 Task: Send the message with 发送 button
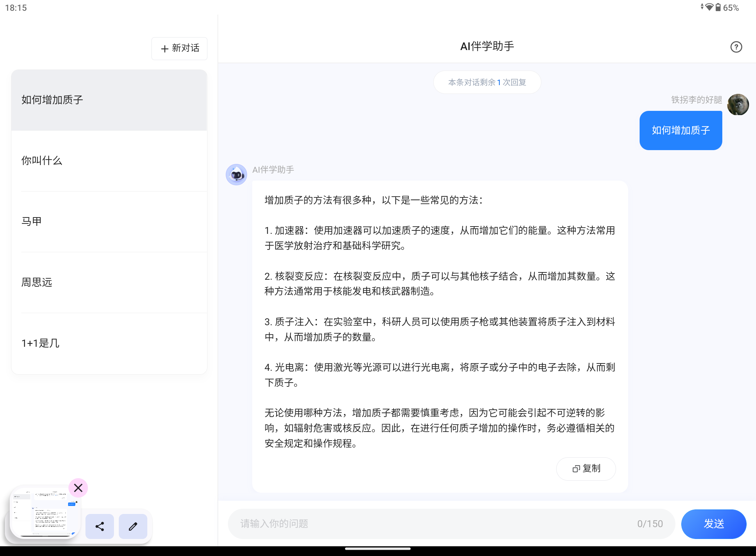click(714, 524)
